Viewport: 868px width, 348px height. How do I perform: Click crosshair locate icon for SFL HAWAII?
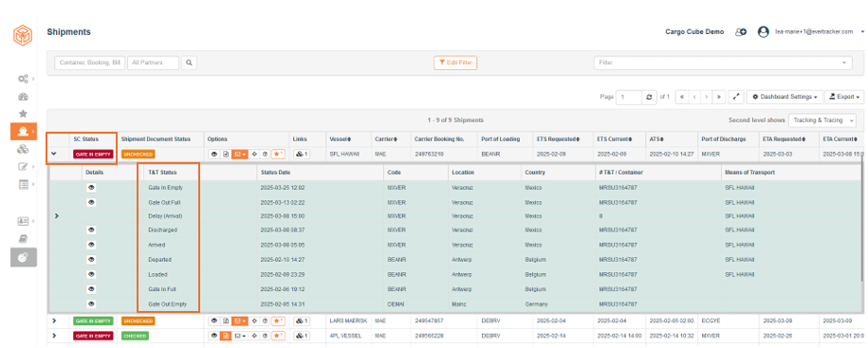pos(254,155)
